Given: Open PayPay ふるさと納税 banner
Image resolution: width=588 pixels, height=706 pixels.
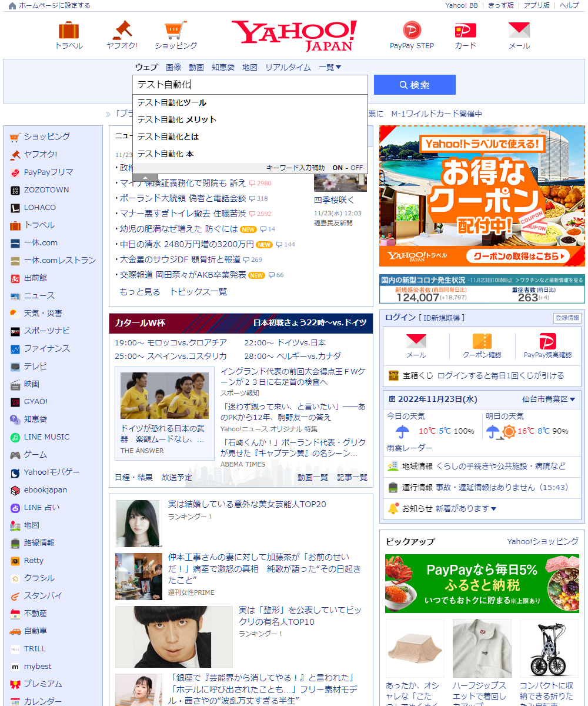Looking at the screenshot, I should [482, 584].
